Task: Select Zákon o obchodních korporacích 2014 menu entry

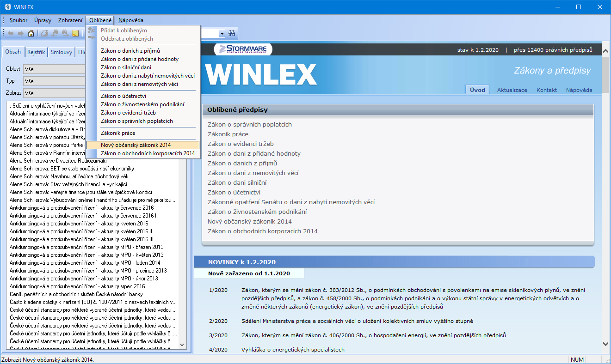Action: click(x=144, y=153)
